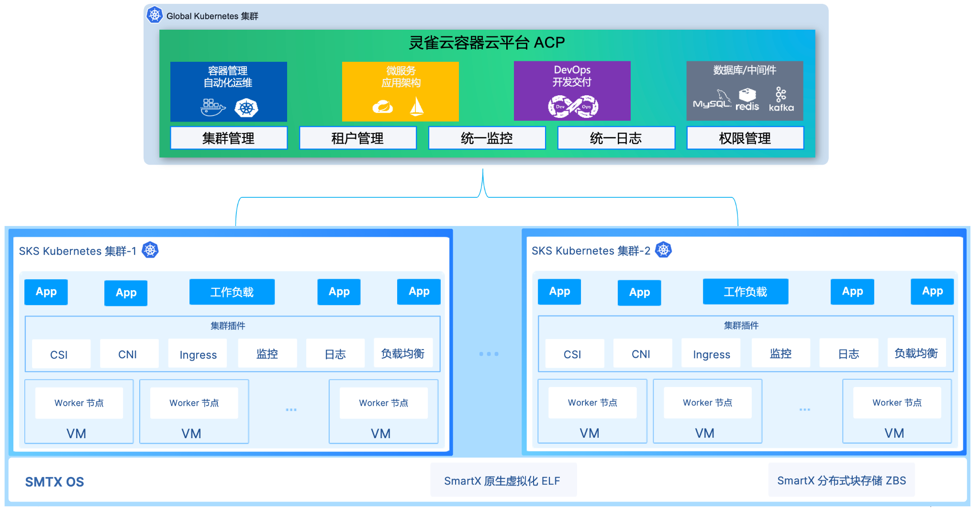Click the 数据库/中间件 heading
The image size is (980, 510).
click(745, 70)
